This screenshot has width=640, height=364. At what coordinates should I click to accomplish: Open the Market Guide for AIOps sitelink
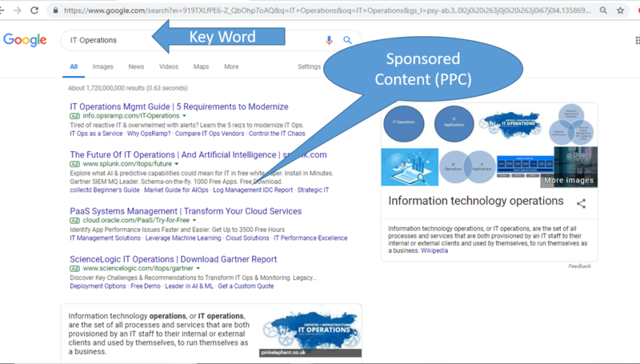click(x=176, y=190)
